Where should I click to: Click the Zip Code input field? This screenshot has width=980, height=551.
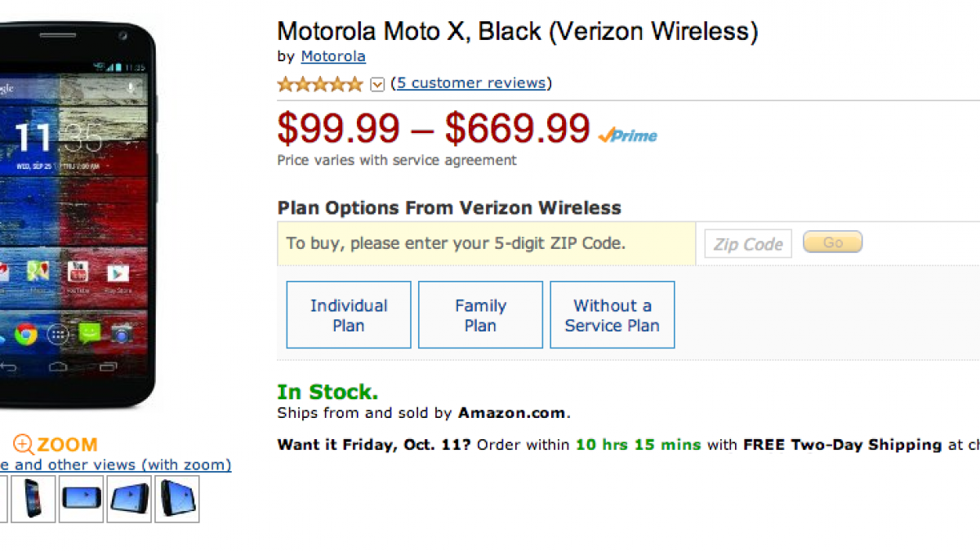[748, 243]
